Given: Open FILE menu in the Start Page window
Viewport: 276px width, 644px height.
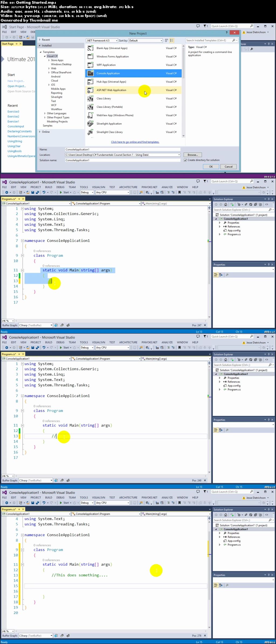Looking at the screenshot, I should click(x=5, y=32).
